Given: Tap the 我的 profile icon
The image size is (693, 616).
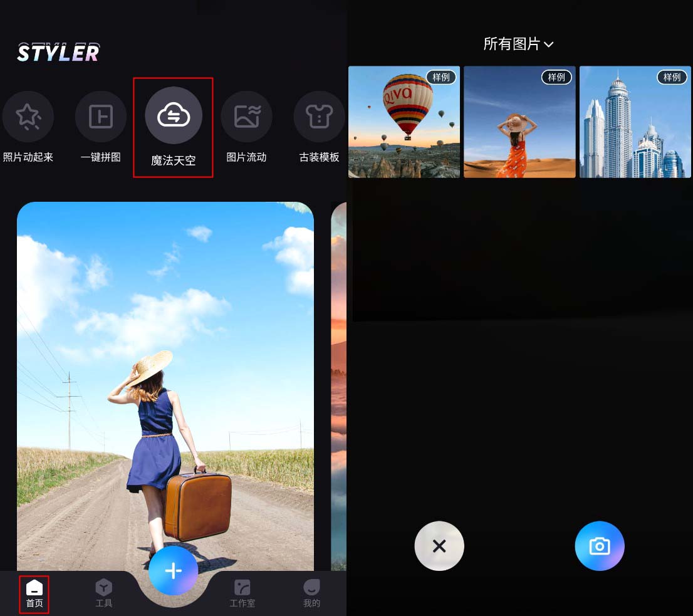Looking at the screenshot, I should (x=311, y=592).
